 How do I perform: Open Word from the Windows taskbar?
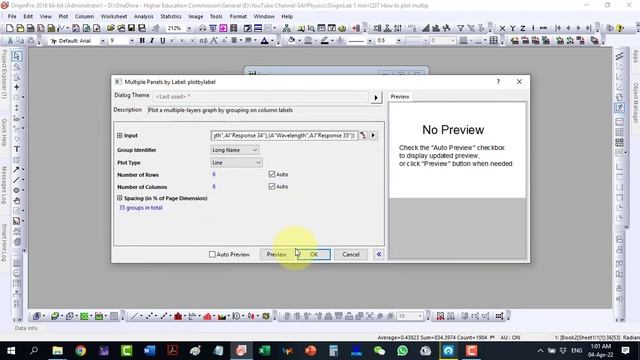pos(149,351)
